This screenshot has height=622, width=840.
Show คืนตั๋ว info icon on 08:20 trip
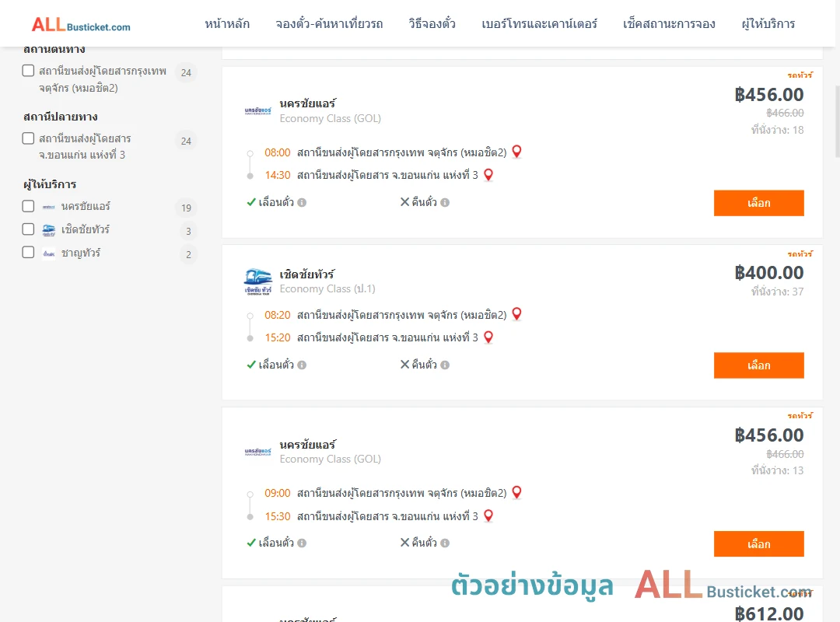coord(445,365)
